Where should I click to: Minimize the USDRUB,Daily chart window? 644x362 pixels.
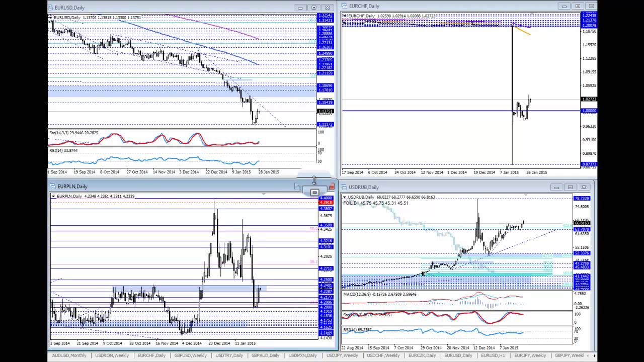click(556, 187)
